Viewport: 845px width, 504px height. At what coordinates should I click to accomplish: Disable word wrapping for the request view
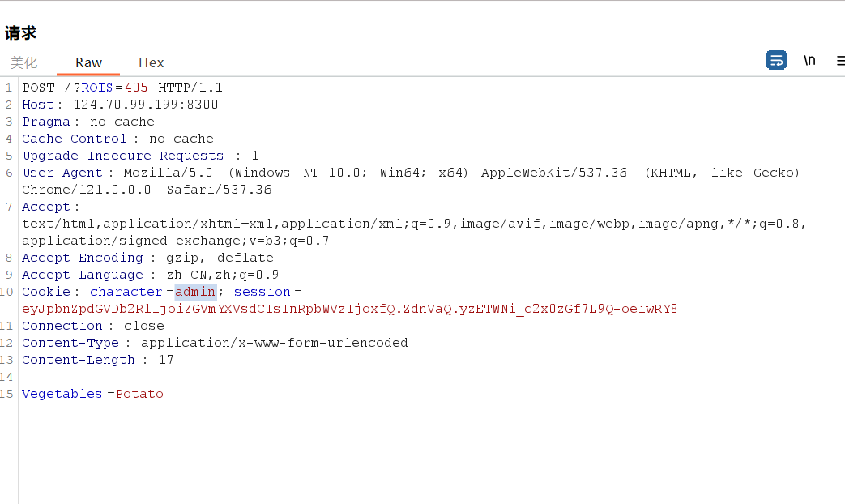(776, 60)
